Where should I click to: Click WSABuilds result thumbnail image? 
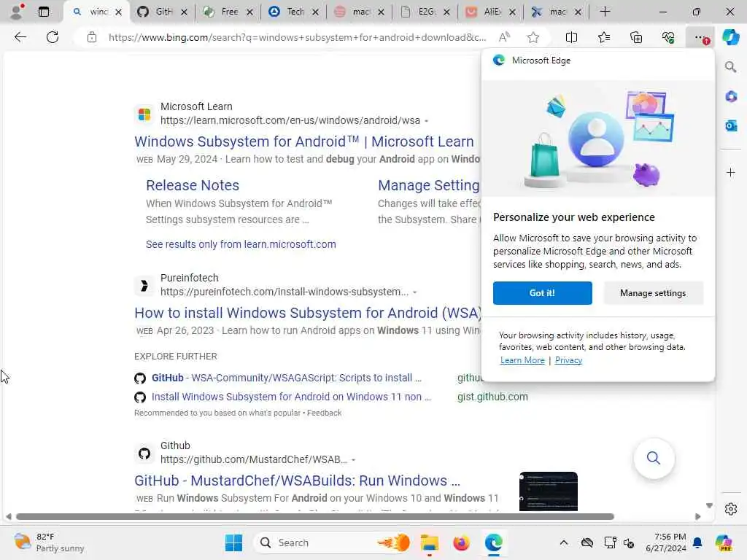[x=549, y=491]
